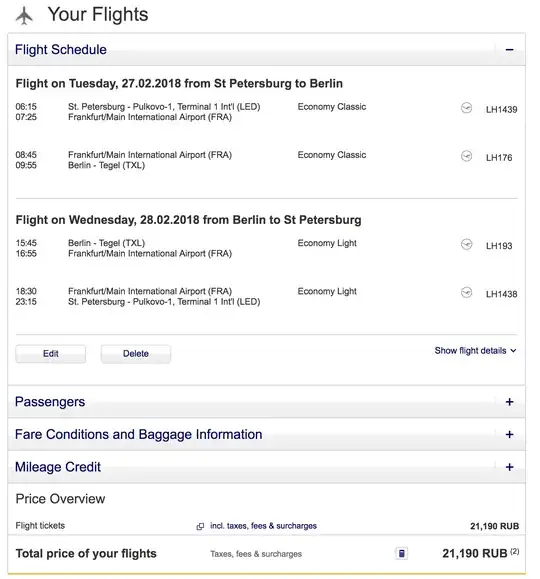Click the Edit button
This screenshot has width=540, height=579.
coord(51,354)
